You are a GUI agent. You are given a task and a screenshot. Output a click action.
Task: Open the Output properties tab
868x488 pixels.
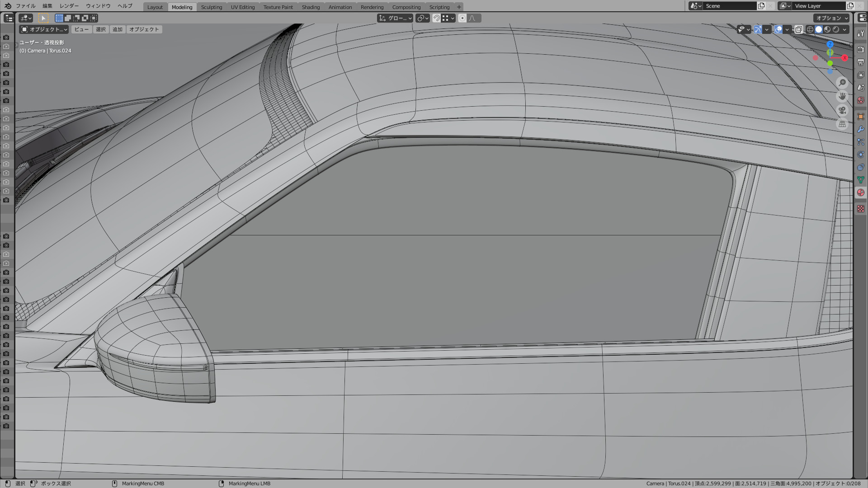point(861,62)
